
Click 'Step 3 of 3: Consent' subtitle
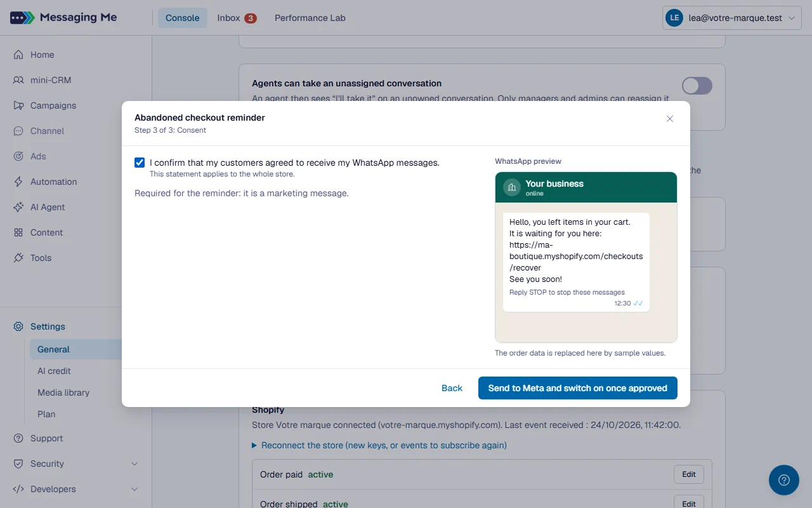coord(170,130)
